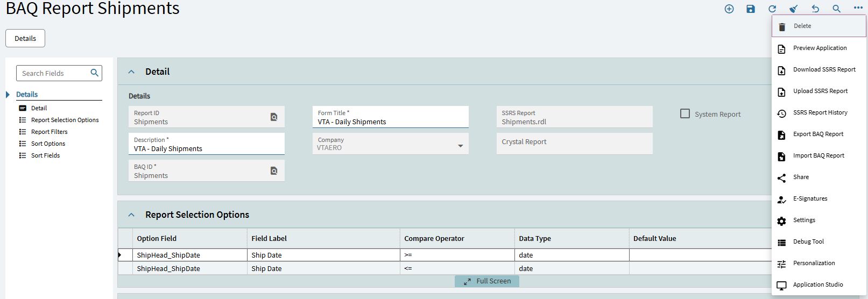Click the Full Screen grid button
The image size is (868, 299).
tap(487, 281)
